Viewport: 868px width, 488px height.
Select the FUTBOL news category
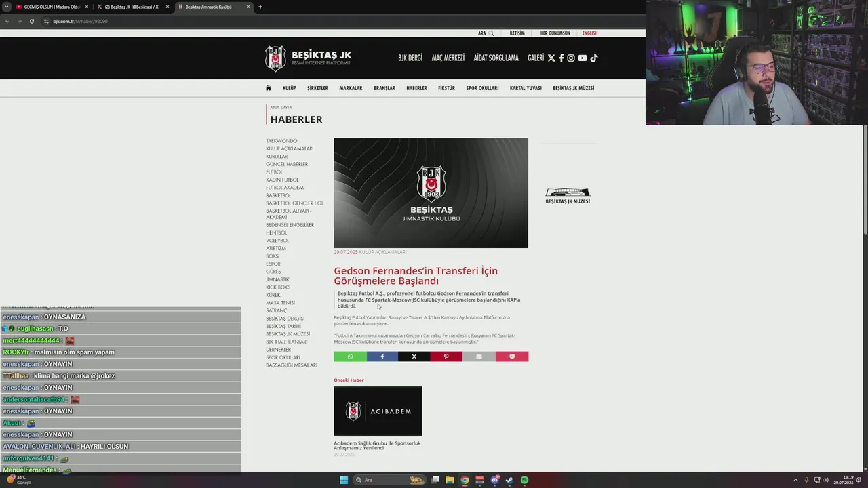(275, 172)
